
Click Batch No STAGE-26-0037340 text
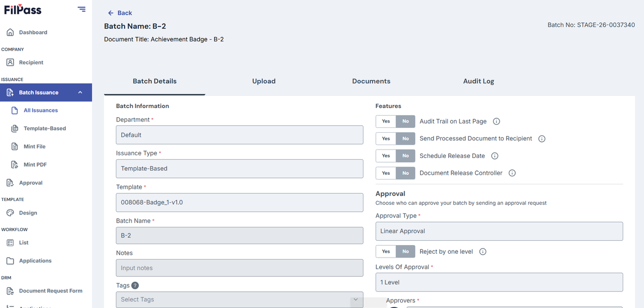(591, 25)
